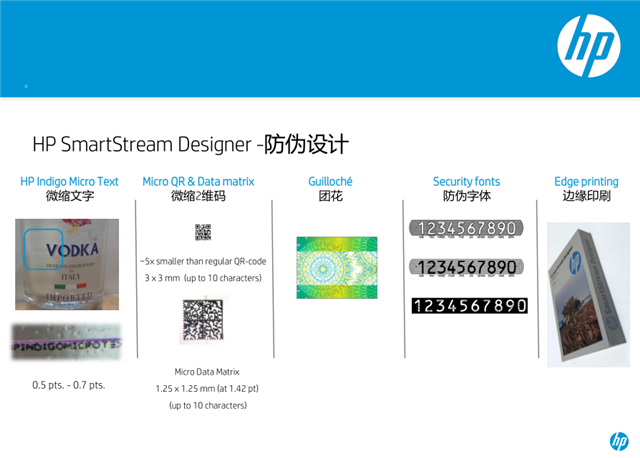
Task: Select the Chinese label 微缩文字
Action: coord(70,196)
